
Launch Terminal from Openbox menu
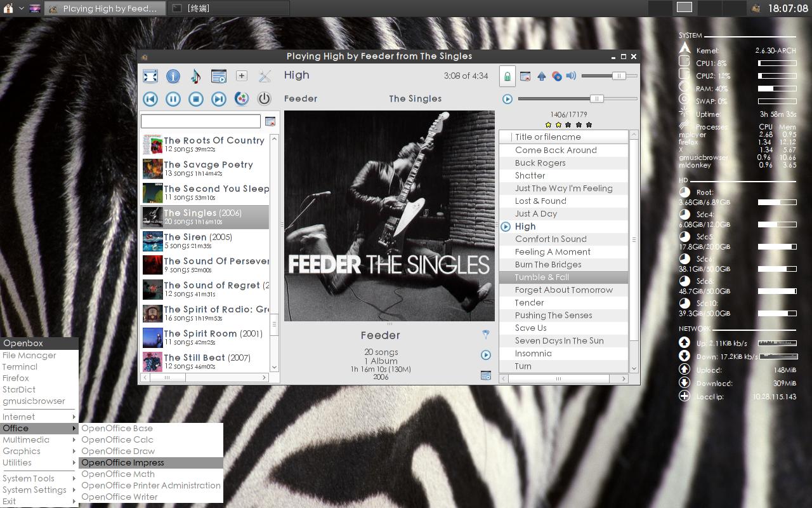pyautogui.click(x=39, y=367)
